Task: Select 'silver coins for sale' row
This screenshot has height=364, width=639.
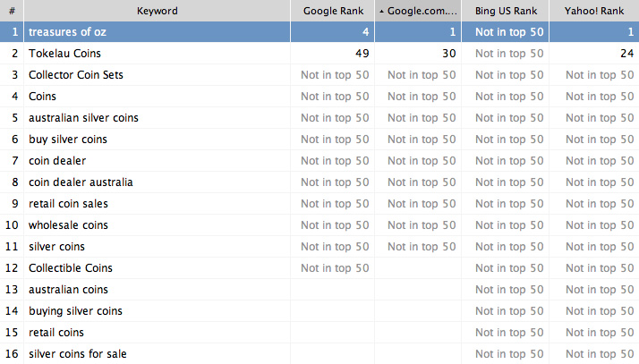Action: [319, 354]
